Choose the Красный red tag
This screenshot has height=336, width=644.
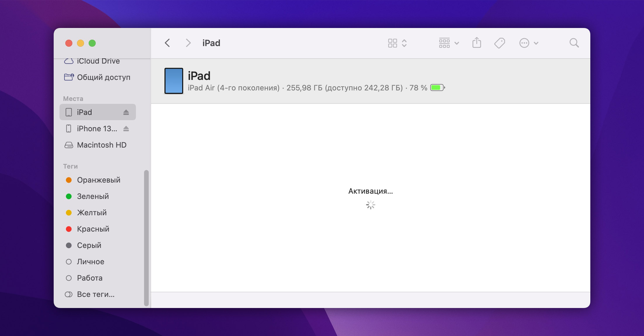pyautogui.click(x=93, y=229)
